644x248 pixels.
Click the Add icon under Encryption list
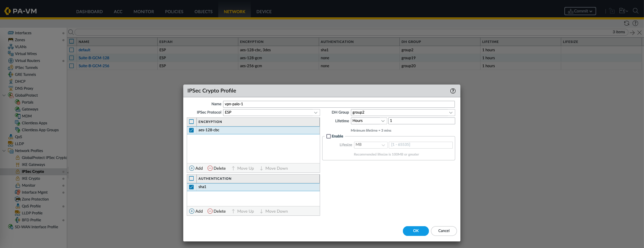coord(192,168)
